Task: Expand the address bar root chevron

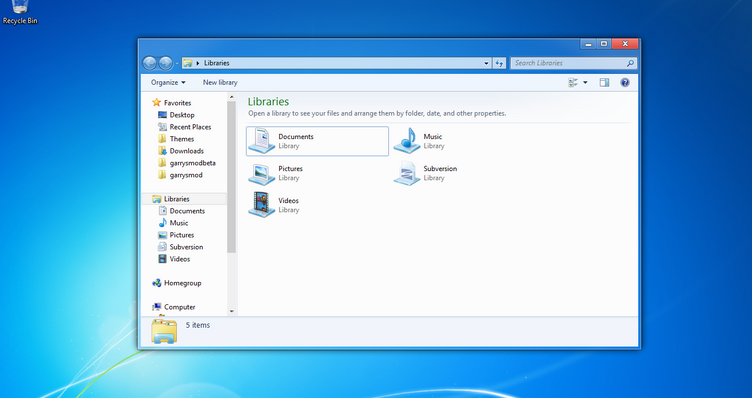Action: [198, 63]
